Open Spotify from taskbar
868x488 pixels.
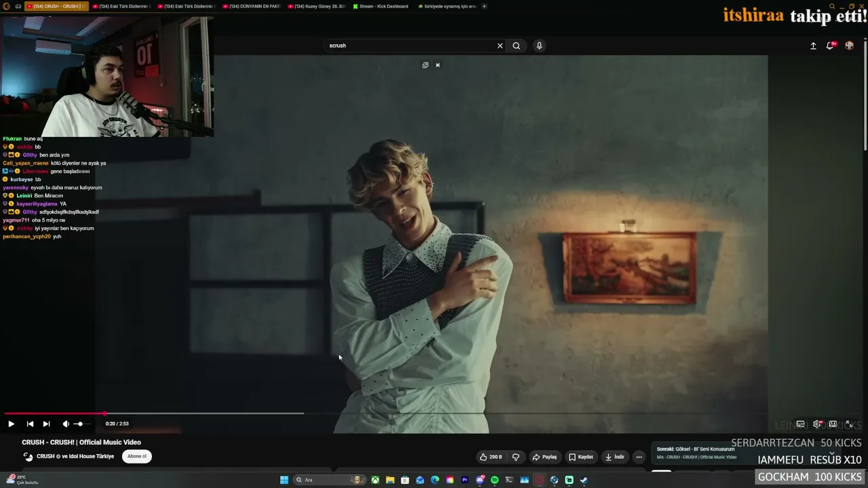tap(494, 480)
